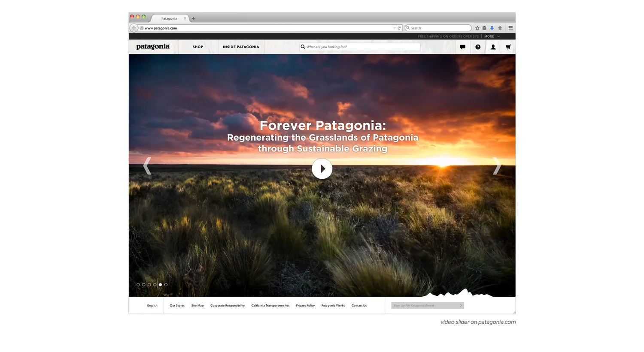Viewport: 644px width, 352px height.
Task: Open the INSIDE PATAGONIA menu
Action: pyautogui.click(x=241, y=47)
